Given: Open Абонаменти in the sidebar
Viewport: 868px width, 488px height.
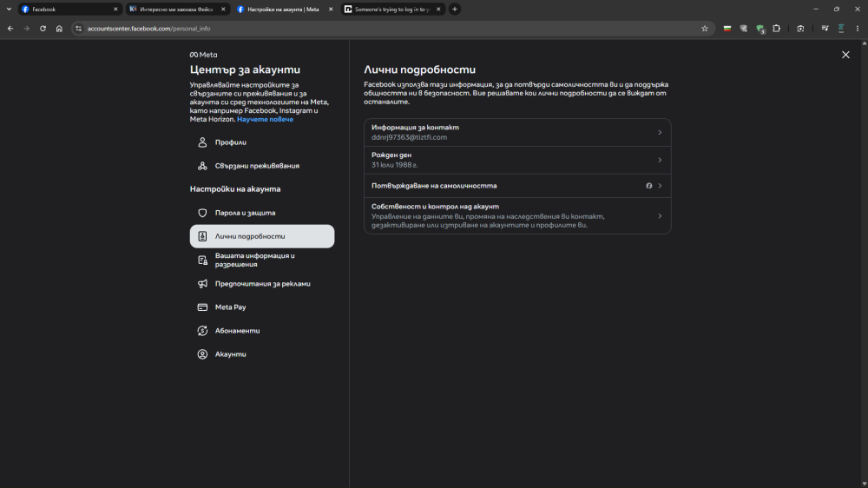Looking at the screenshot, I should (262, 331).
